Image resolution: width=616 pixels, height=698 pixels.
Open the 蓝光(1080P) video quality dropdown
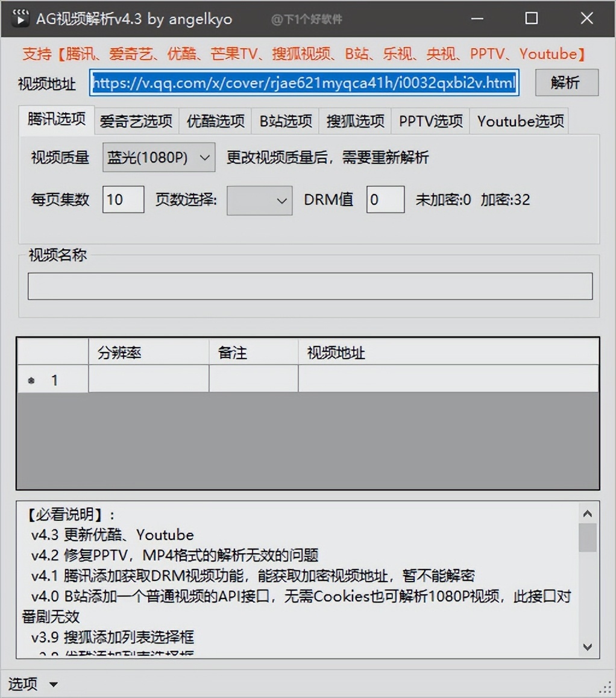[x=158, y=157]
